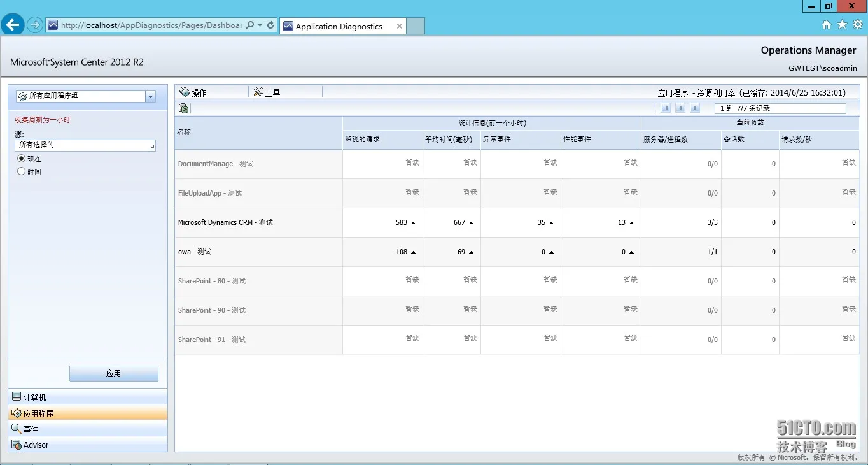Sort by the 名称 column header
Image resolution: width=868 pixels, height=465 pixels.
point(259,132)
